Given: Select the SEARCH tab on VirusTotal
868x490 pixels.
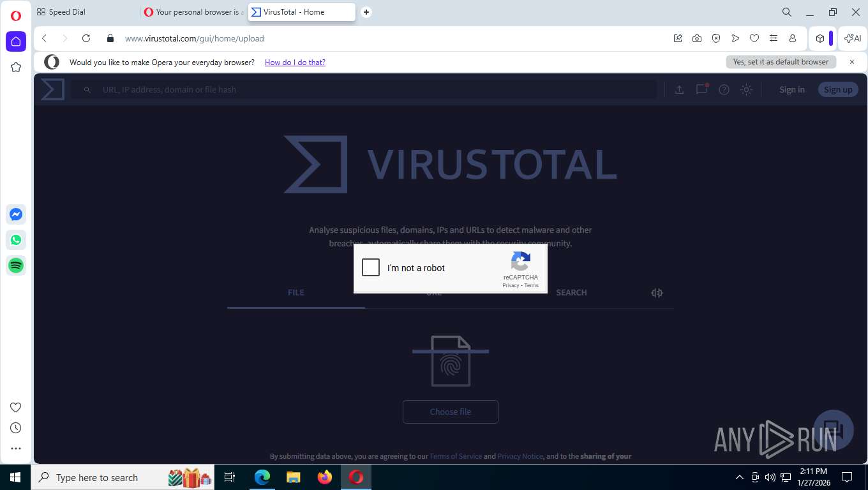Looking at the screenshot, I should pos(571,292).
